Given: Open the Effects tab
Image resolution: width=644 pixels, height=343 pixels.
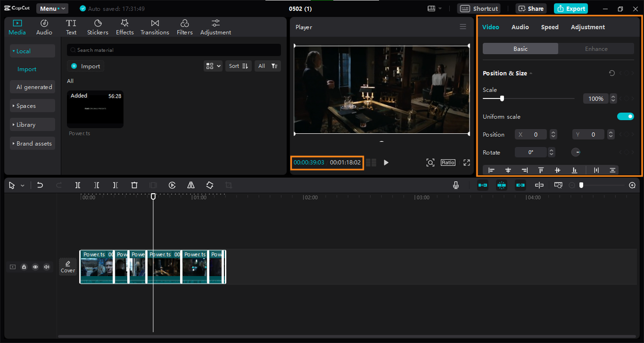Looking at the screenshot, I should pyautogui.click(x=125, y=27).
